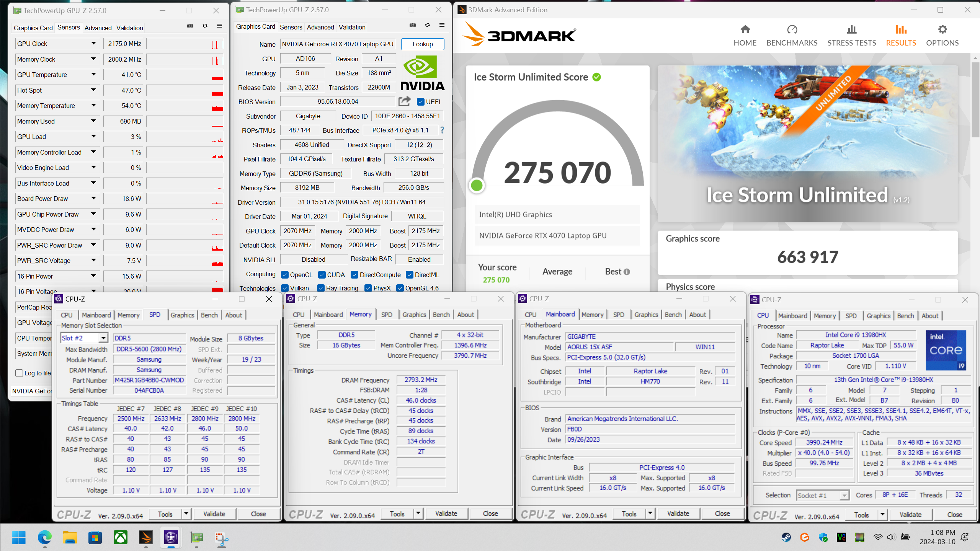This screenshot has width=980, height=551.
Task: Open the Tools dropdown arrow in CPU-Z Mainboard window
Action: 650,513
